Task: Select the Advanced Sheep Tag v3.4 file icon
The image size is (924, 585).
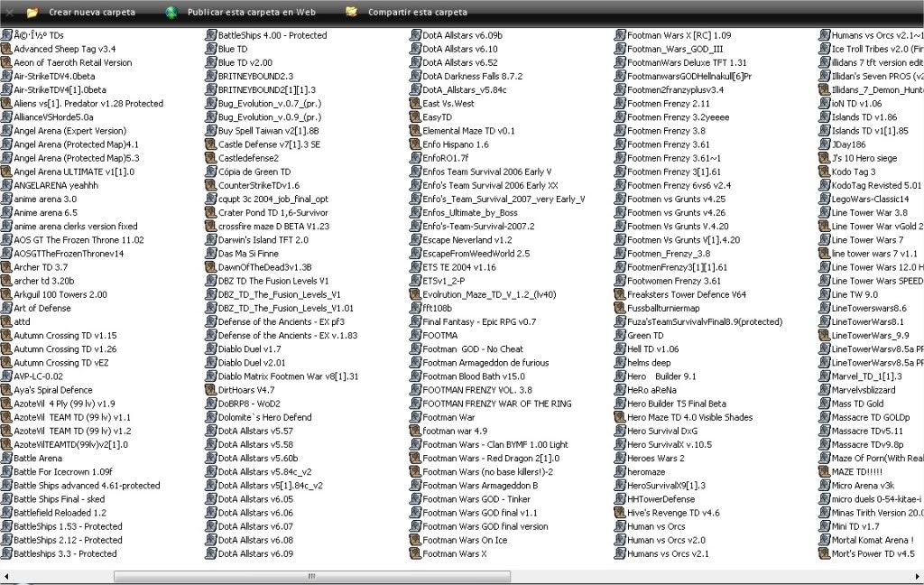Action: tap(6, 49)
